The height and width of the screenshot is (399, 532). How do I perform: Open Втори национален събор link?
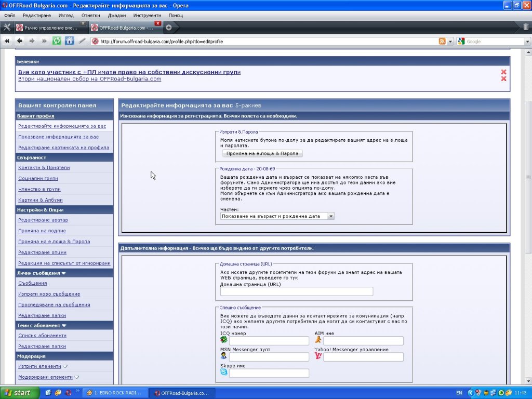89,79
